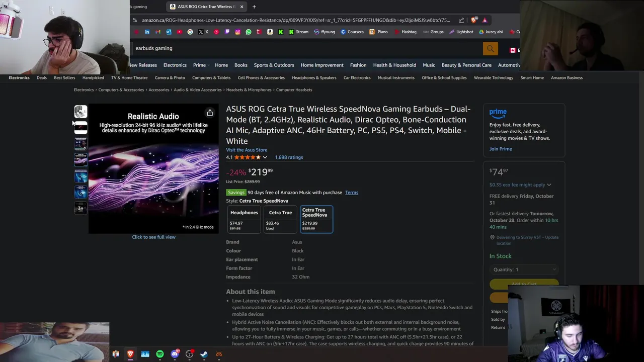
Task: Open the Hashtag bookmark
Action: [405, 32]
